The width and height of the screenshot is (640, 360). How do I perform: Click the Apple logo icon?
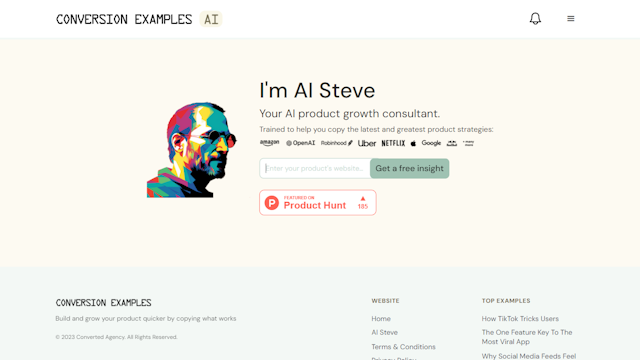click(x=413, y=143)
